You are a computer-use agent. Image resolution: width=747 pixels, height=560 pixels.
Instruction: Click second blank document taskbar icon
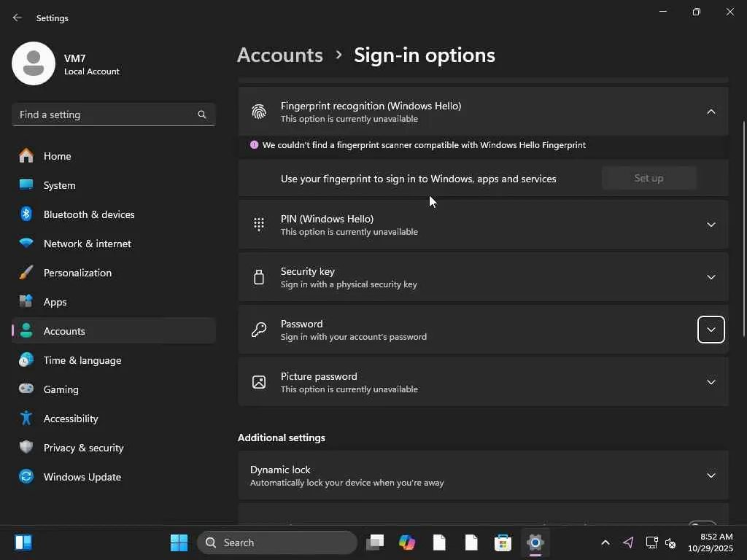point(471,542)
